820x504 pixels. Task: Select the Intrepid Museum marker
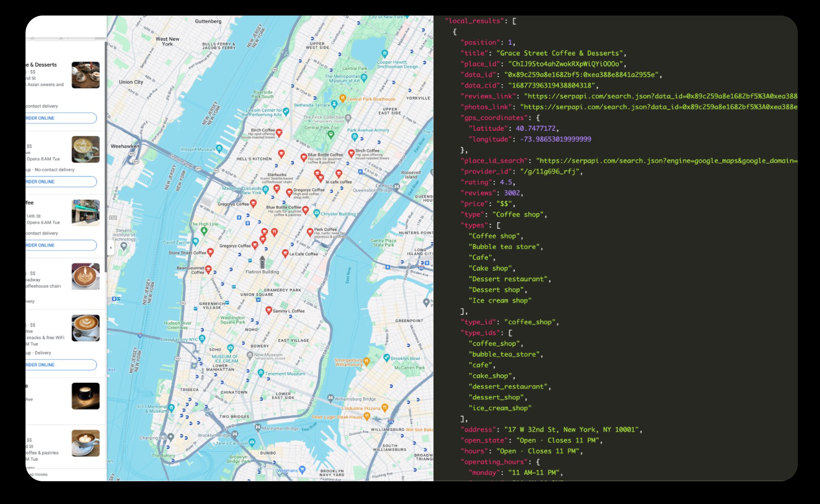[219, 148]
